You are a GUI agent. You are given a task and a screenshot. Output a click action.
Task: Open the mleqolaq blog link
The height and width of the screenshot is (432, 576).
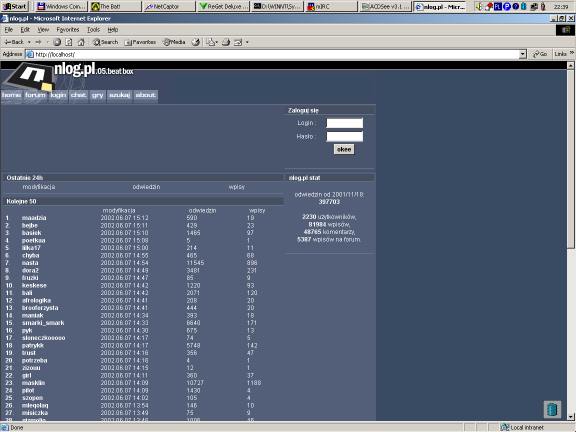click(x=35, y=406)
